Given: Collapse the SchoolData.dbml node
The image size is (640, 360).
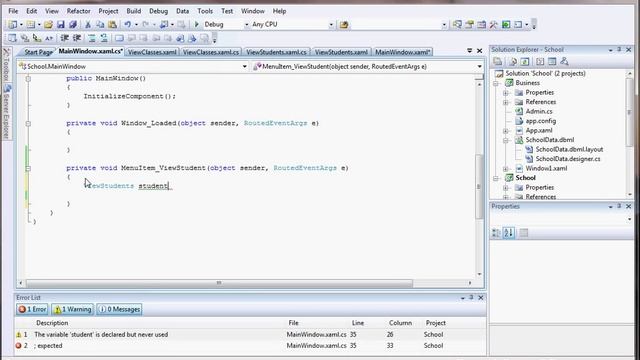Looking at the screenshot, I should 506,140.
